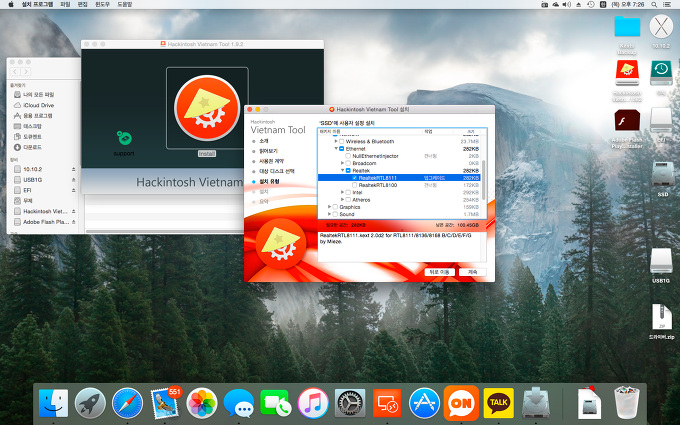Open KakaoTalk from the Dock
Image resolution: width=680 pixels, height=425 pixels.
(499, 403)
